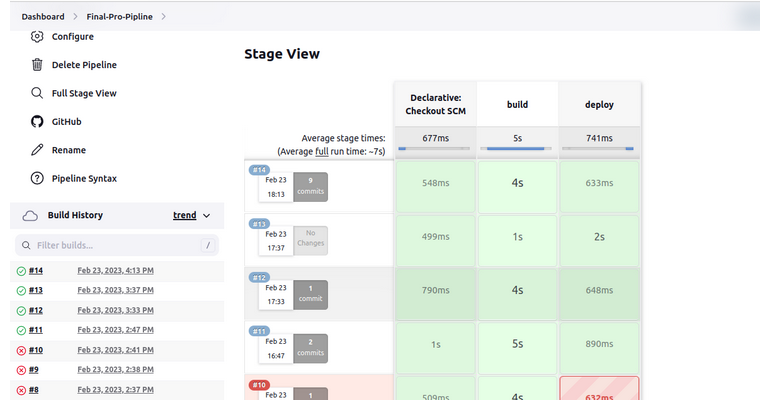Click the deploy stage average time bar

point(599,148)
